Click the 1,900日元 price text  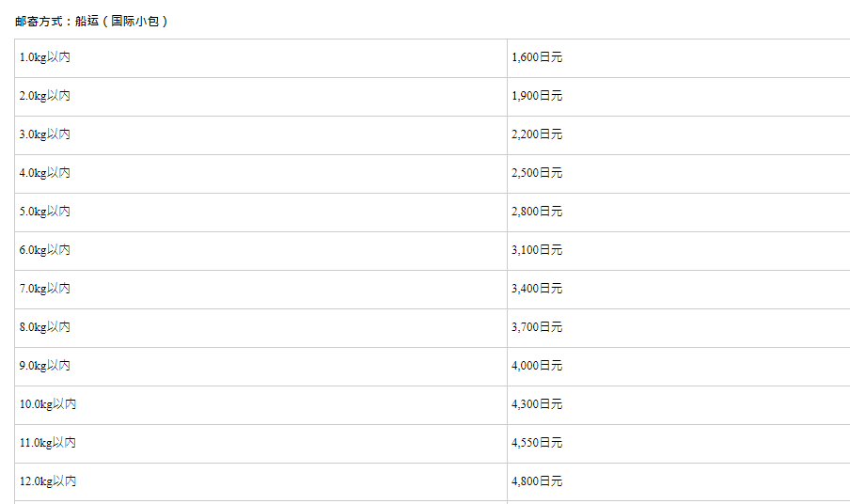537,96
